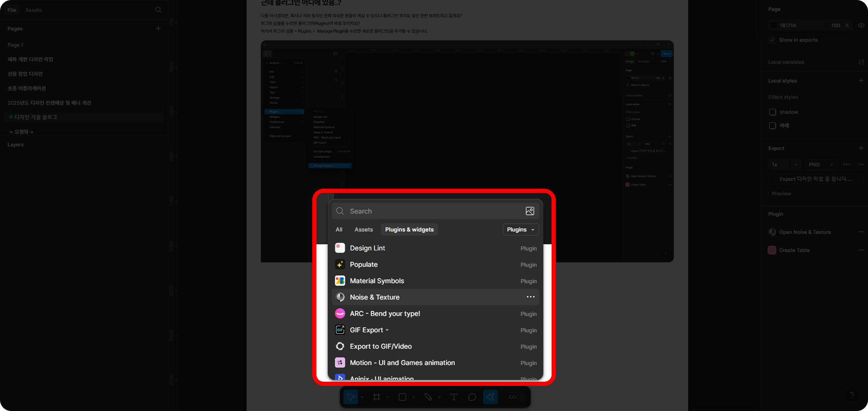868x411 pixels.
Task: Run the Populate plugin from the list
Action: (x=435, y=264)
